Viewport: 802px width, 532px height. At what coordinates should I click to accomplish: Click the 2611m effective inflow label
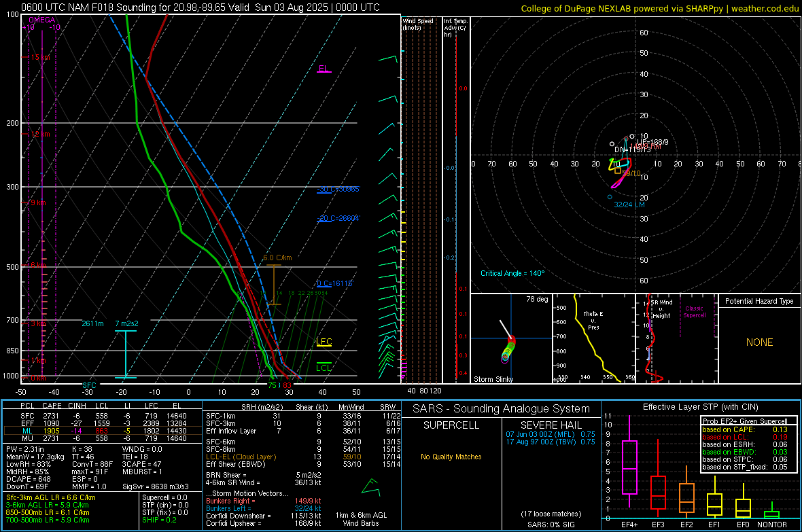click(92, 323)
